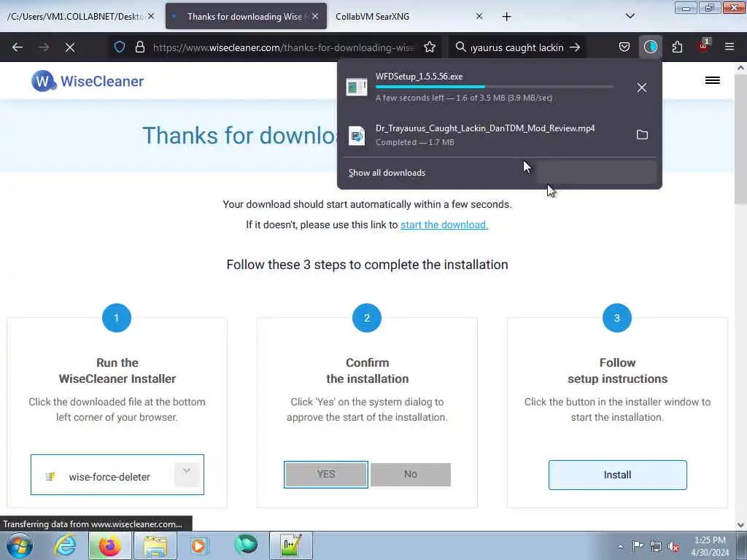
Task: Open extensions puzzle icon
Action: (677, 47)
